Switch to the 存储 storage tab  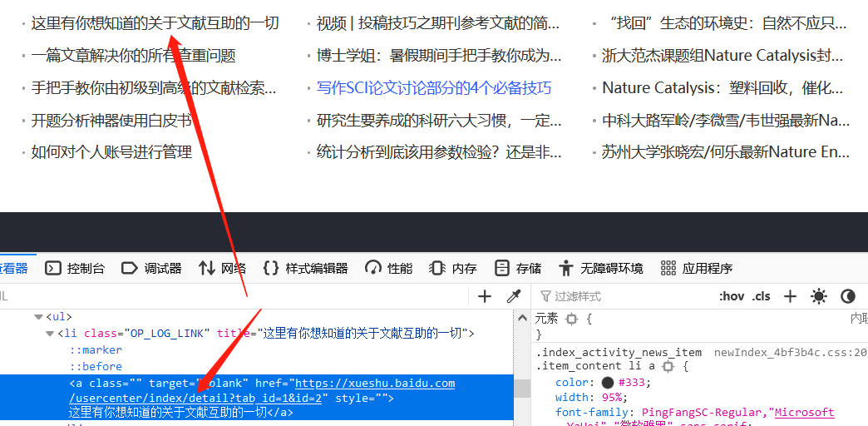[518, 269]
